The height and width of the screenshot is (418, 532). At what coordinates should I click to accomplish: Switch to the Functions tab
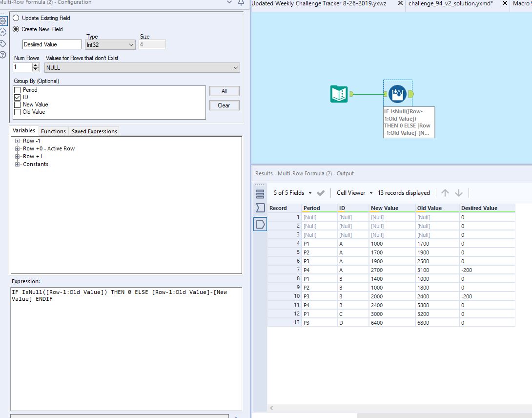coord(53,131)
